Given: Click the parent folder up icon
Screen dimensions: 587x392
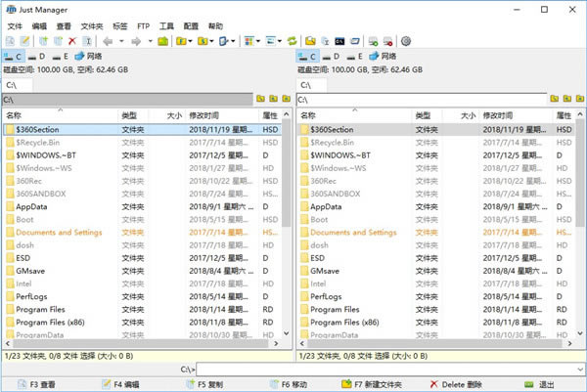Looking at the screenshot, I should 162,41.
